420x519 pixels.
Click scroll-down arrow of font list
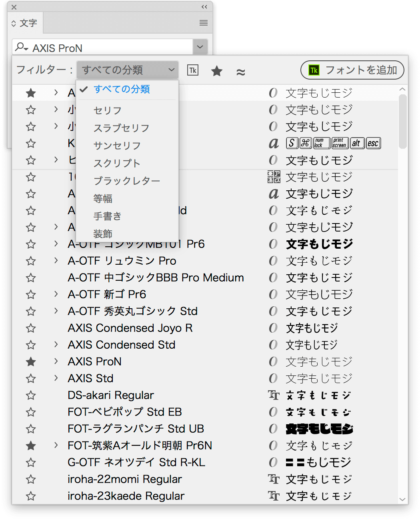click(x=402, y=499)
